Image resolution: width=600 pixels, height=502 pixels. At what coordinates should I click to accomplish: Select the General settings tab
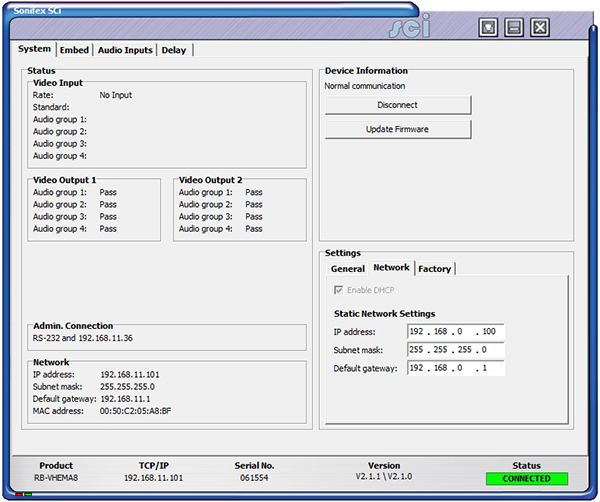click(347, 269)
